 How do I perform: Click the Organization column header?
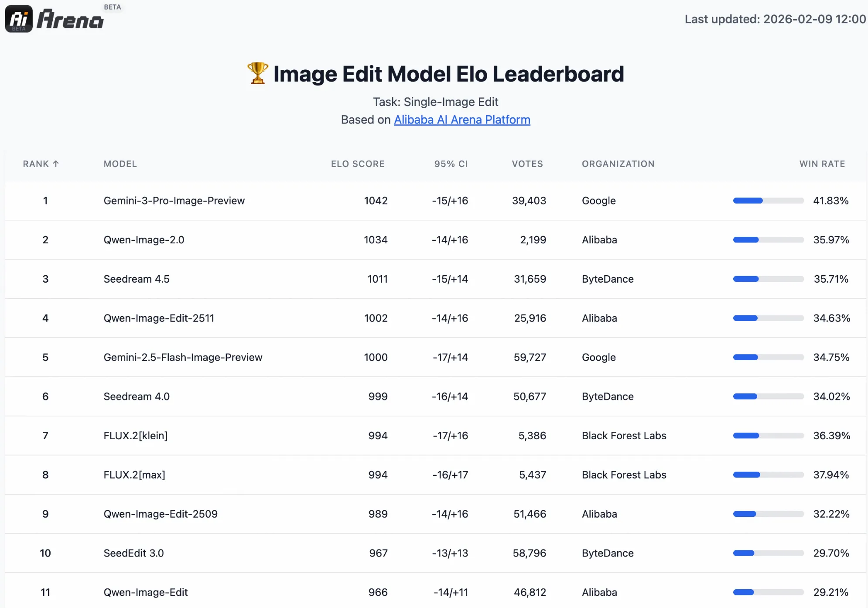click(618, 164)
